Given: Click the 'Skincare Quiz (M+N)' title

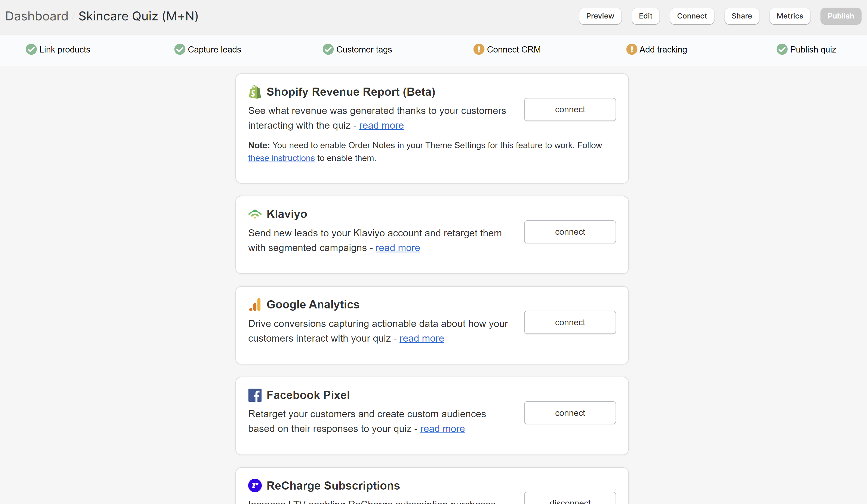Looking at the screenshot, I should [x=138, y=16].
